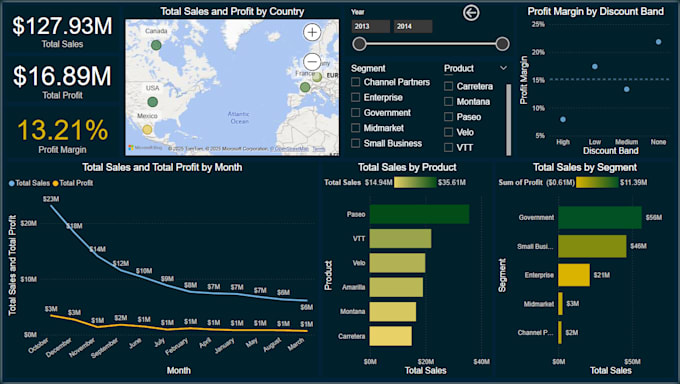Click the $14M November data label
Screen dimensions: 680x384
tap(98, 249)
